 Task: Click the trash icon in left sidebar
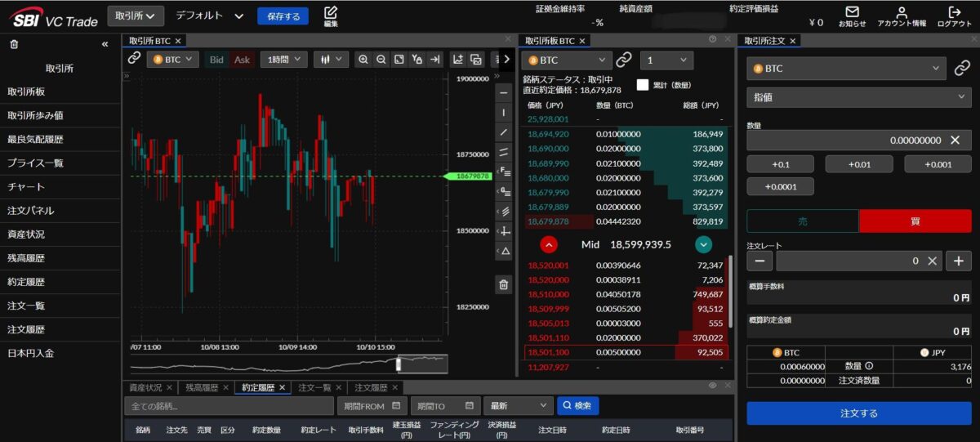(14, 44)
